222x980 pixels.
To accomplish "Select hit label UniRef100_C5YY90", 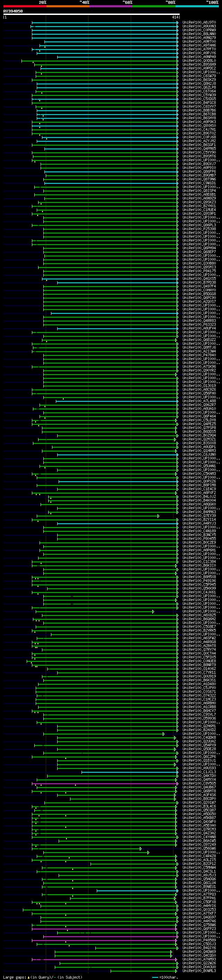I will [199, 153].
